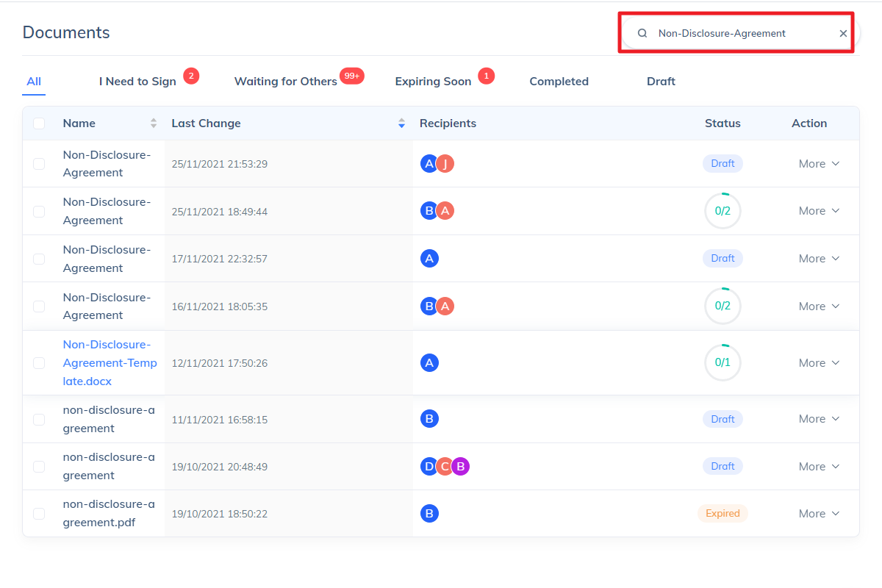Click avatar B in 25/11/2021 18:49:44 row
The width and height of the screenshot is (882, 588).
click(430, 211)
